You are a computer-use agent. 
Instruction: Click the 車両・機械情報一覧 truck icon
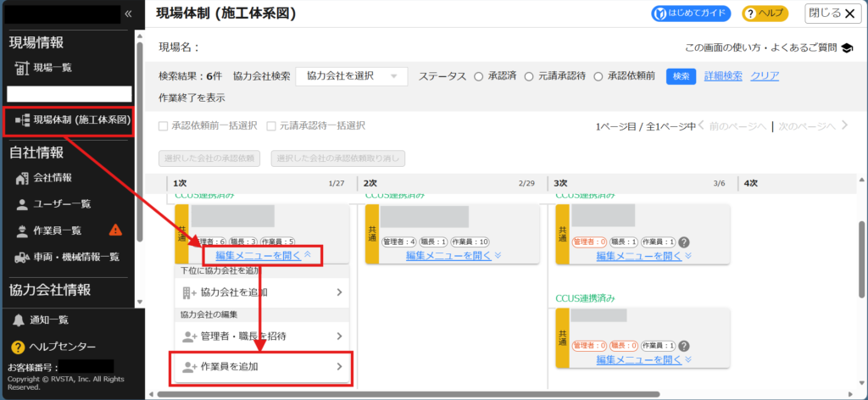click(21, 258)
